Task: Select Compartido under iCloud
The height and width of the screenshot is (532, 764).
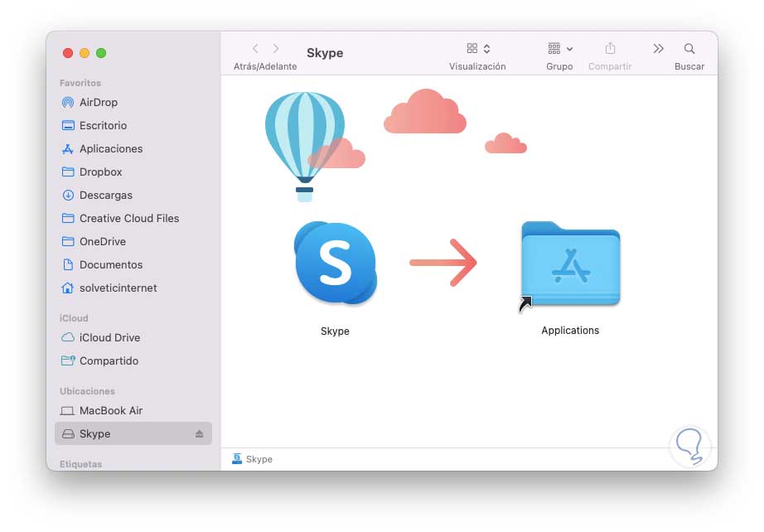Action: [x=133, y=361]
